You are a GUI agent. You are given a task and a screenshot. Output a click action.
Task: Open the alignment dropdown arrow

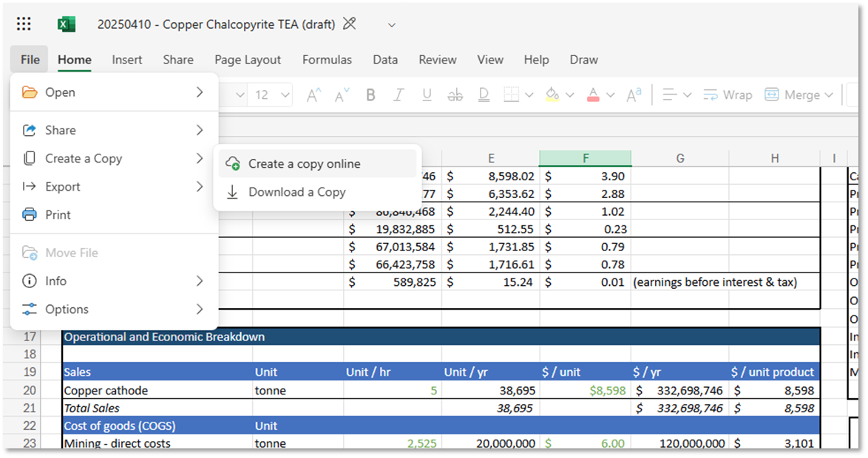click(x=687, y=95)
